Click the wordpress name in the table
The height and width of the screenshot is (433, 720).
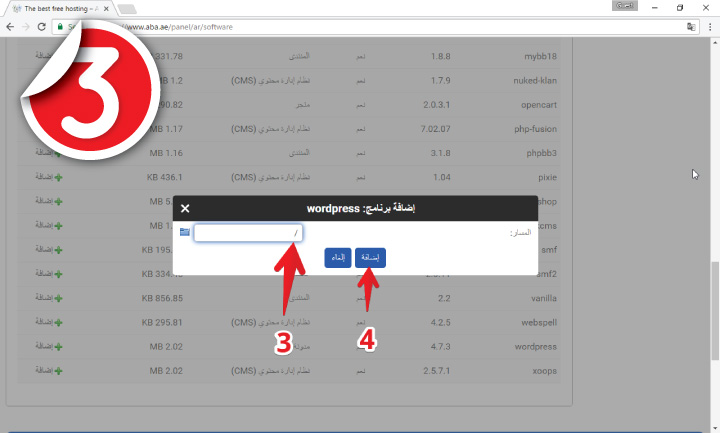[535, 347]
